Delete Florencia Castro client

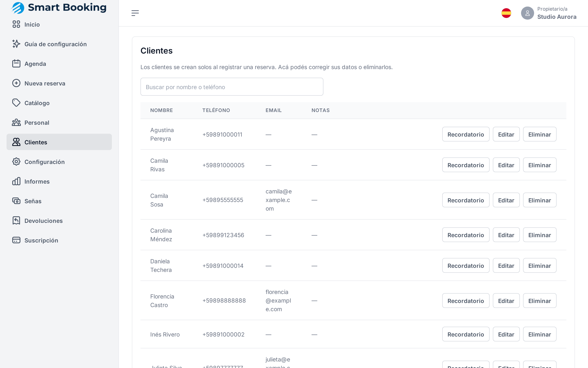[x=540, y=301]
